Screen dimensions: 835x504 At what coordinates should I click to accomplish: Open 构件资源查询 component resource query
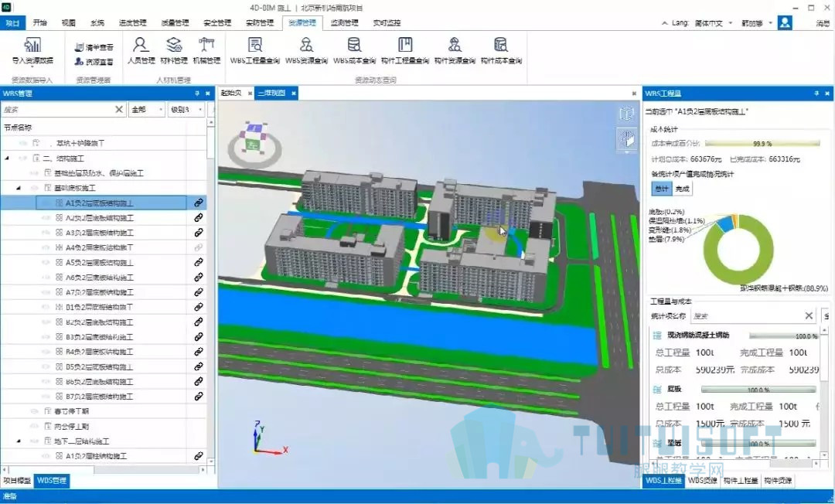[x=455, y=51]
